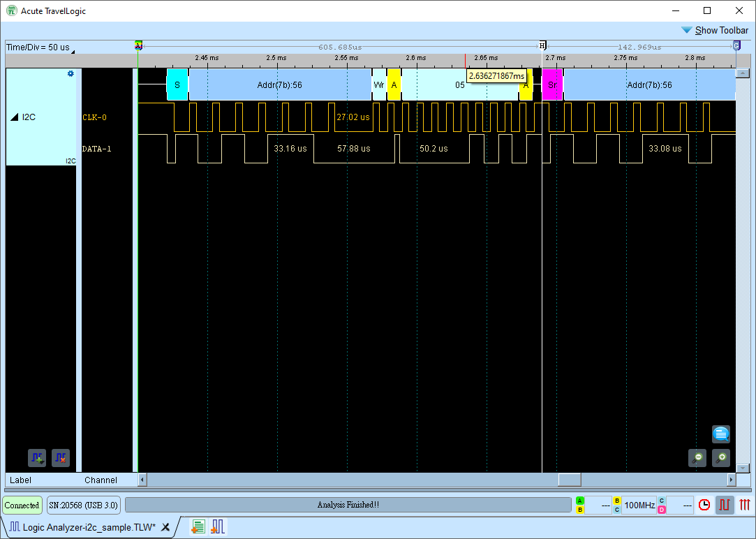Add a new logic analyzer waveform tab
Viewport: 756px width, 539px height.
(218, 527)
